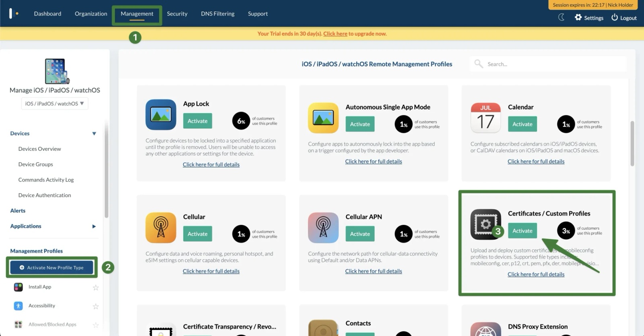This screenshot has width=644, height=336.
Task: Open the Security menu
Action: (177, 14)
